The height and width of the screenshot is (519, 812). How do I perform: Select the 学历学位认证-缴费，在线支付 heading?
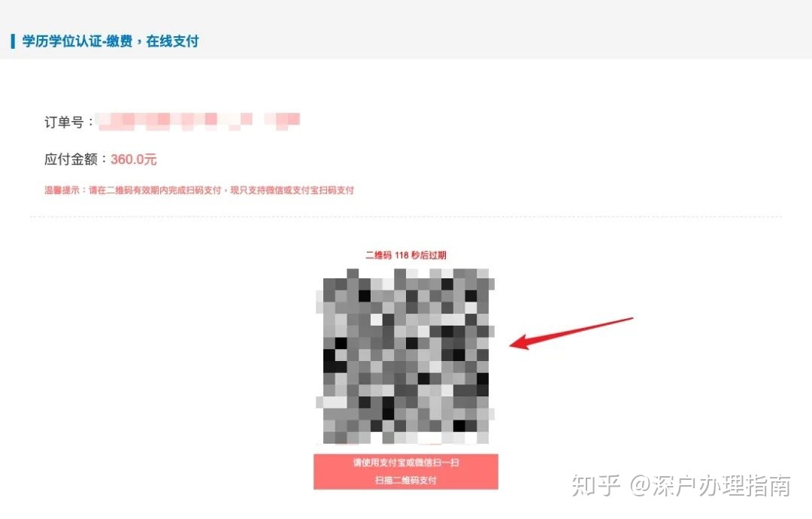[x=111, y=41]
